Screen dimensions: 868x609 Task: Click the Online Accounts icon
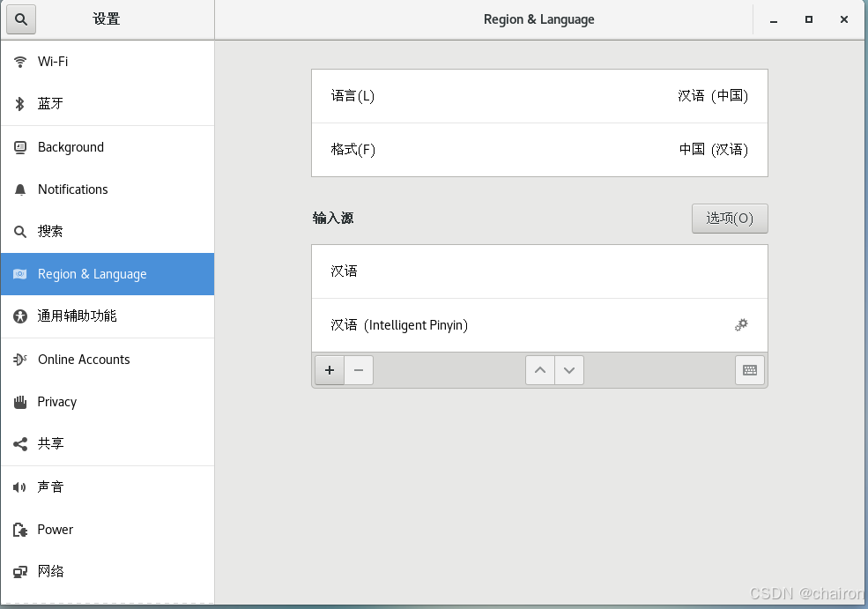pos(20,360)
